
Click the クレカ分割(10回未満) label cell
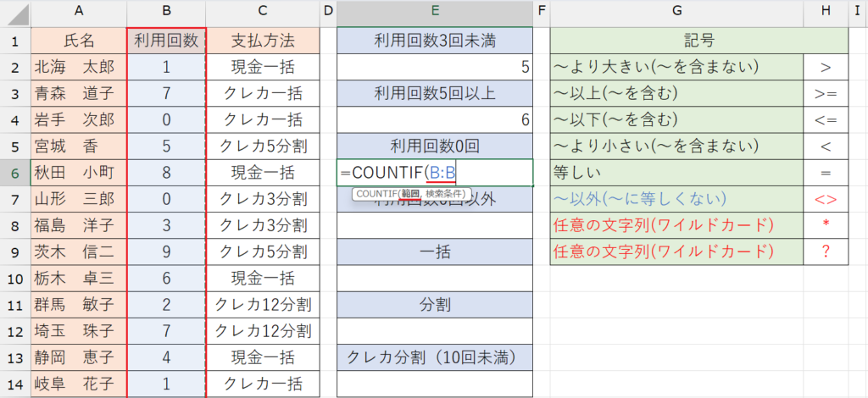435,357
